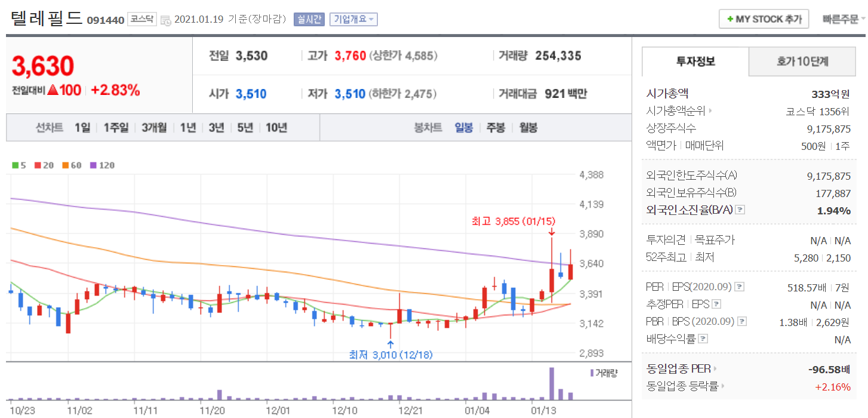Open the 빠른주문 dropdown menu
The image size is (868, 418).
[843, 19]
